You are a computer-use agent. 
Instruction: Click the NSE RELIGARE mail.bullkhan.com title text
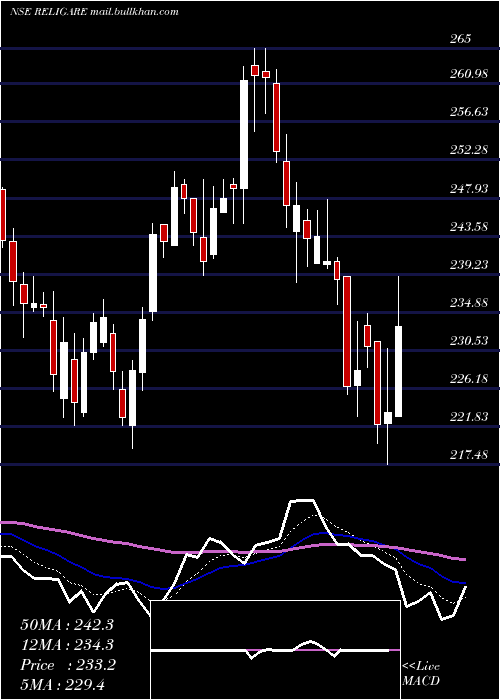tap(94, 11)
